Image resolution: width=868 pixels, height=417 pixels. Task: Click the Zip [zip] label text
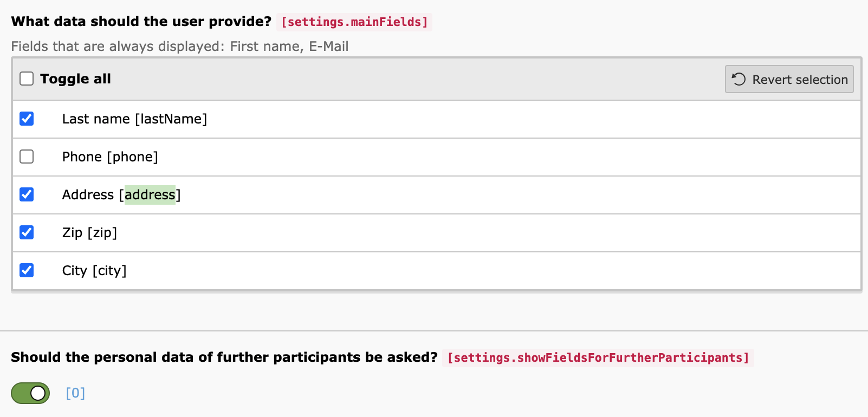point(89,233)
